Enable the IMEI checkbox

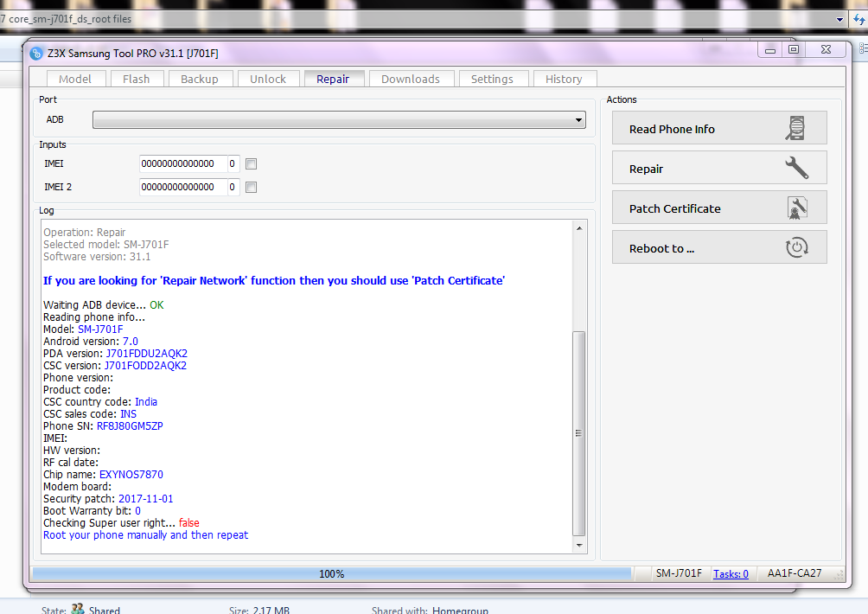pyautogui.click(x=251, y=164)
